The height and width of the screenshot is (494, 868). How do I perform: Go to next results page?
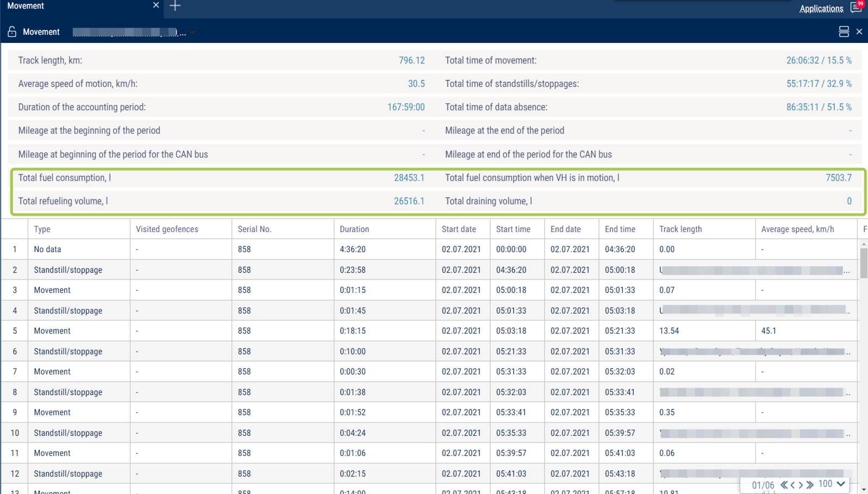coord(801,484)
